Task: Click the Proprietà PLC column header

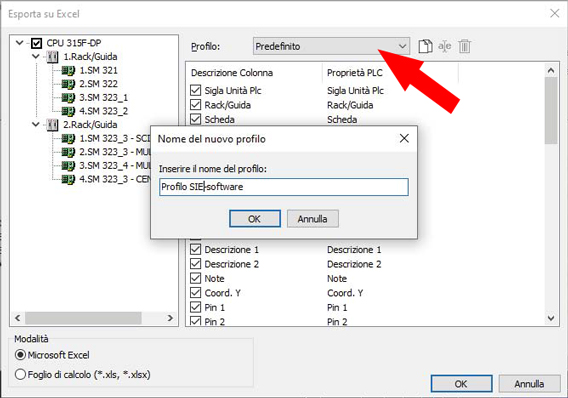Action: point(355,73)
